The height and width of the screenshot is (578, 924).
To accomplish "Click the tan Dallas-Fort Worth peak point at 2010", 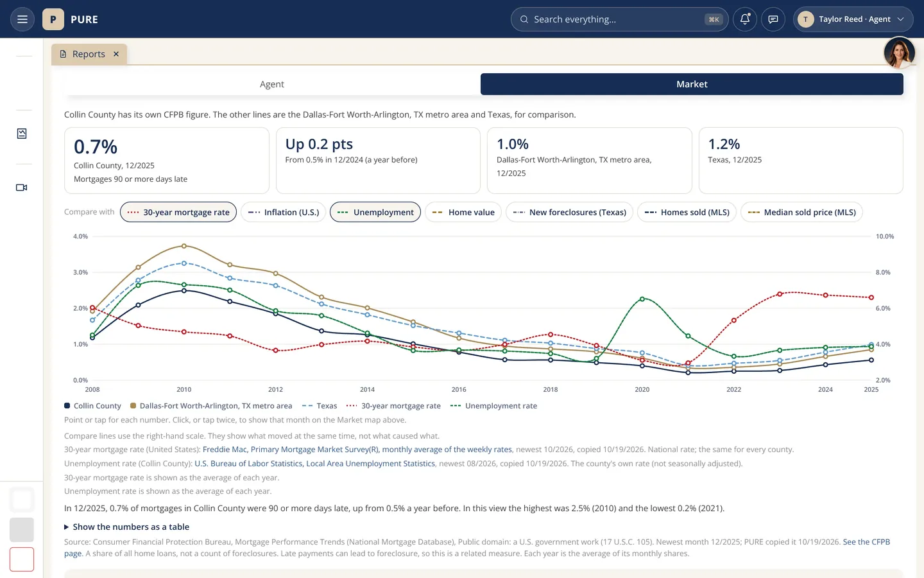I will click(x=184, y=246).
